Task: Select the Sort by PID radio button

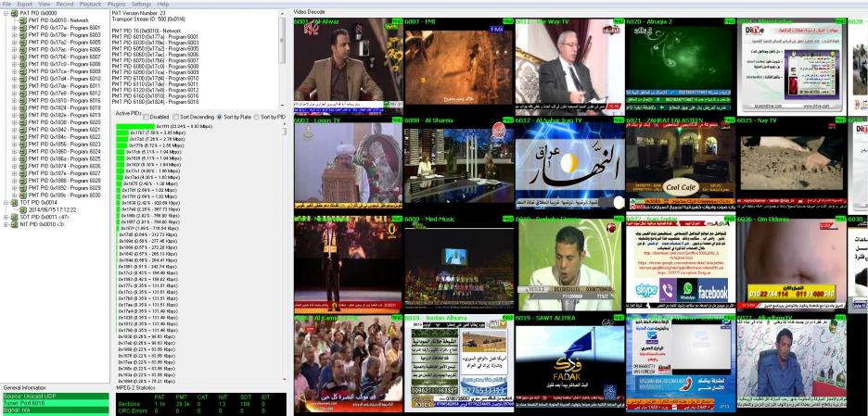Action: [x=257, y=117]
